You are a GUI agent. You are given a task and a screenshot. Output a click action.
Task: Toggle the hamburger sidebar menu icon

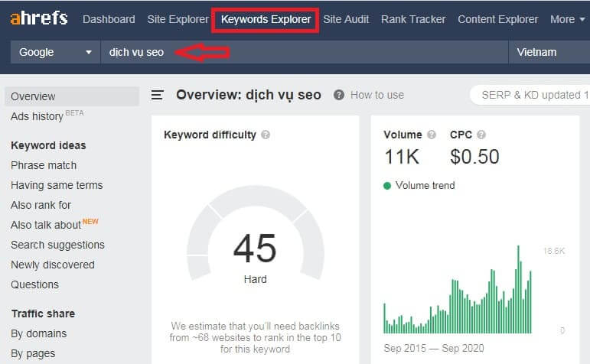(x=158, y=95)
